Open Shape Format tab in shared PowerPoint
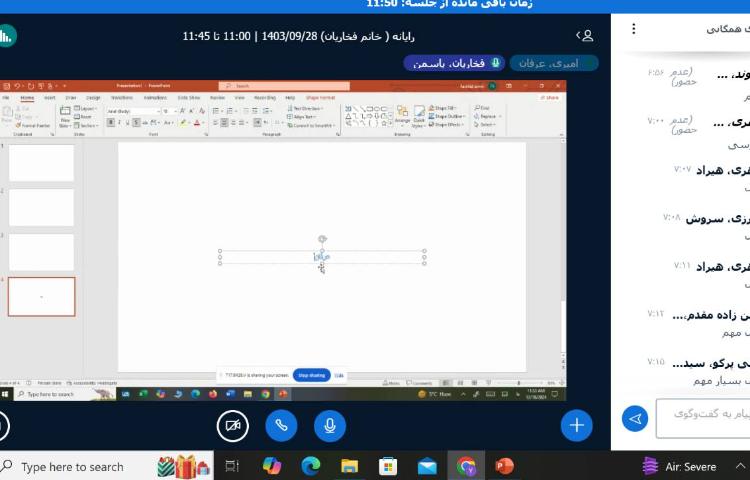 coord(320,98)
